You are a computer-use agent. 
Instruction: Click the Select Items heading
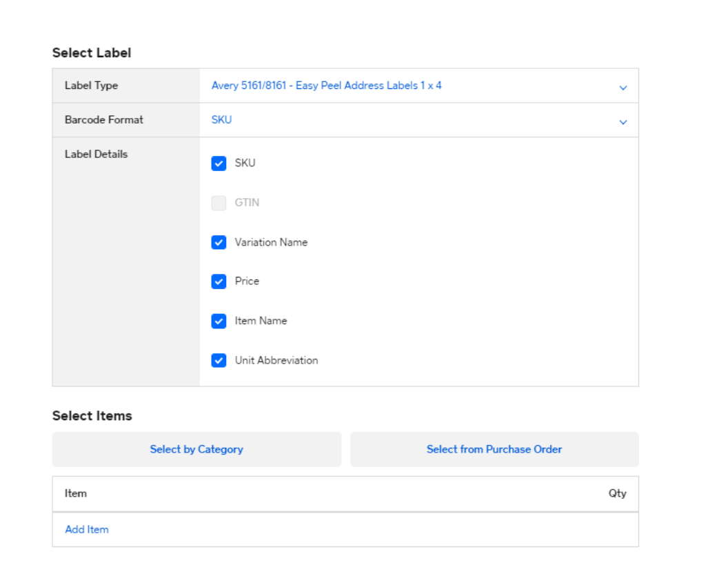[92, 416]
